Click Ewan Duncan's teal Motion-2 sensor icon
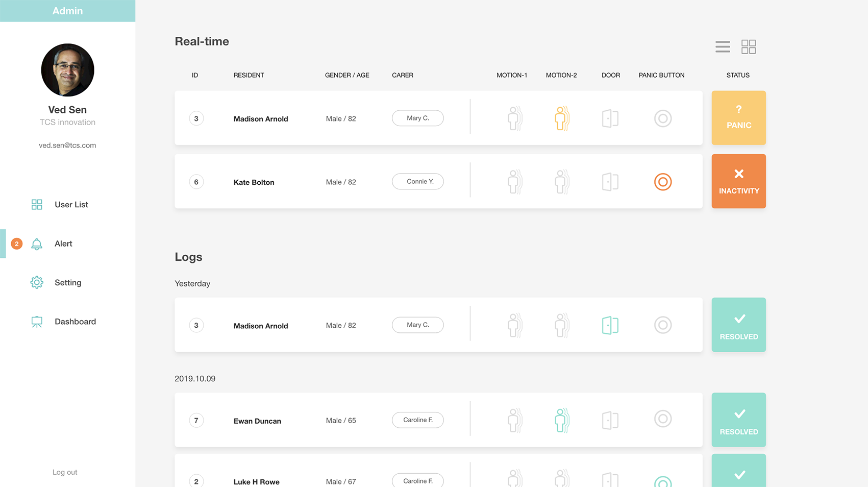The image size is (868, 487). [561, 420]
